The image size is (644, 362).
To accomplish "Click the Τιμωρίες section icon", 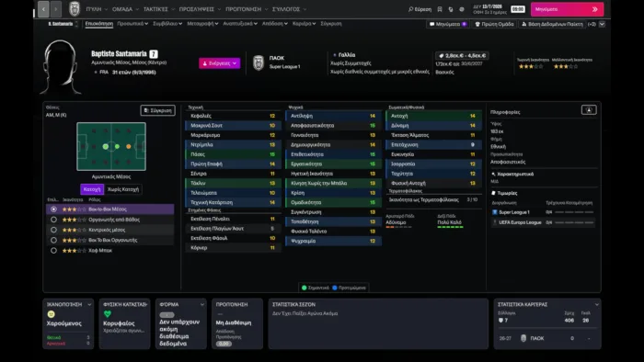I will [493, 193].
